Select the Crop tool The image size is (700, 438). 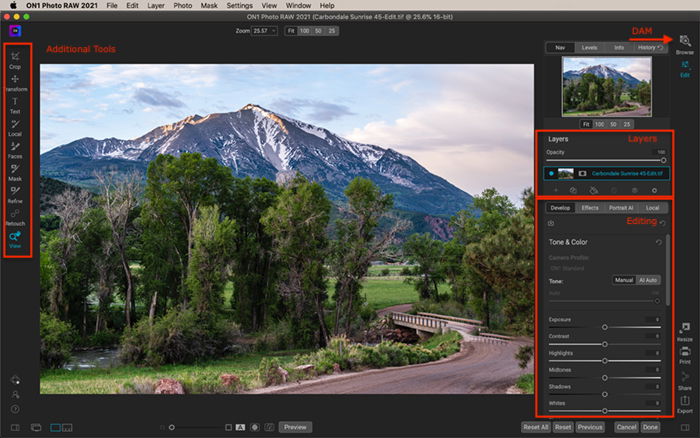[x=15, y=60]
